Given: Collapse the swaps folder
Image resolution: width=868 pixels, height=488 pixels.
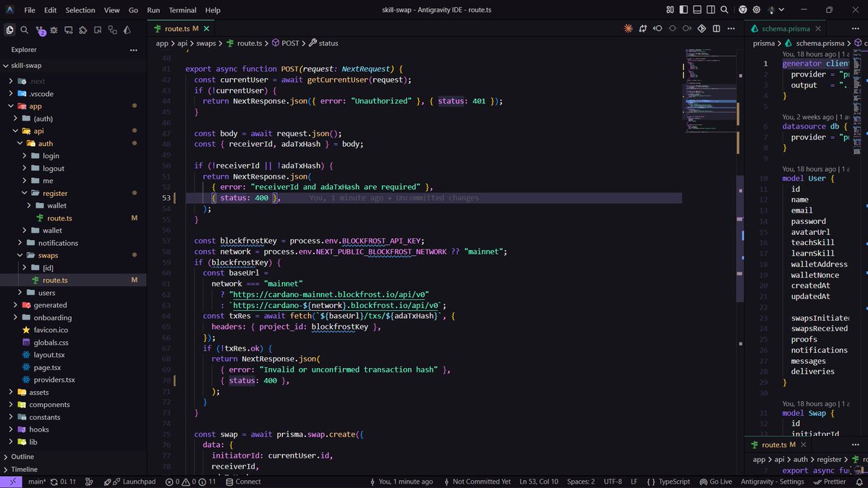Looking at the screenshot, I should [x=73, y=255].
